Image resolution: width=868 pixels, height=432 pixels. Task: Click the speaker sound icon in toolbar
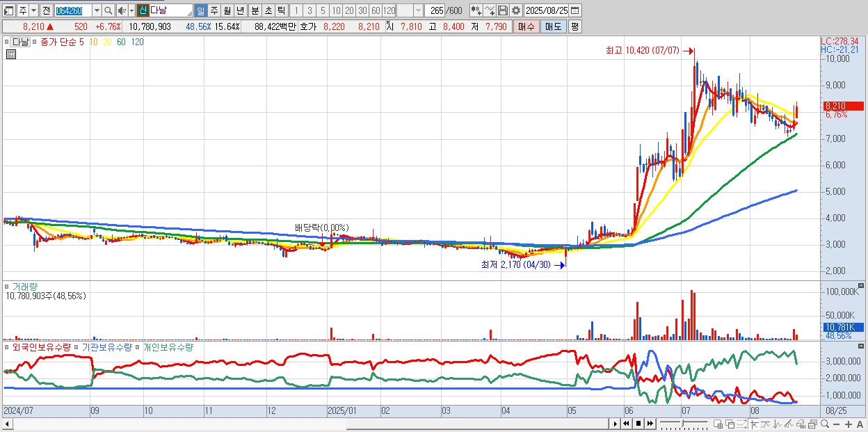coord(121,10)
